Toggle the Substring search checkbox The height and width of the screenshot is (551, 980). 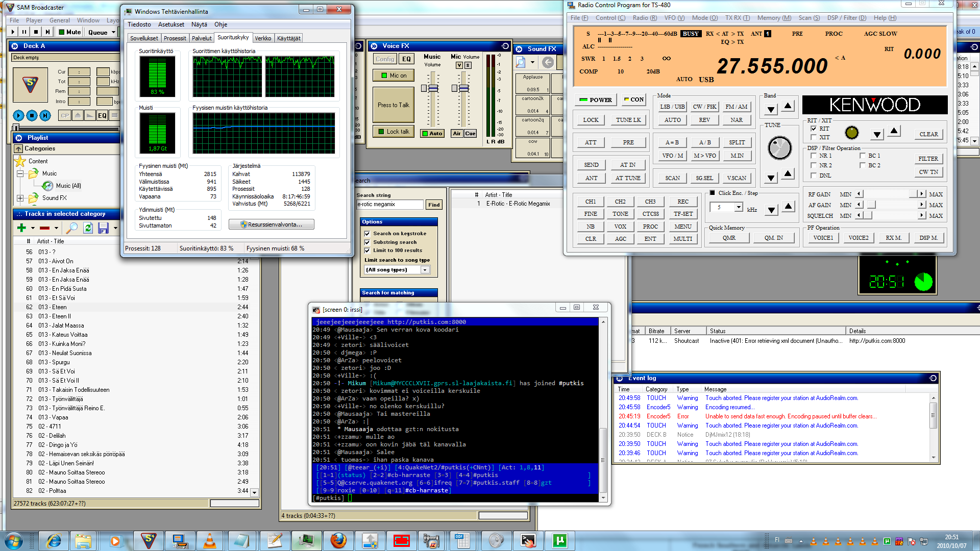tap(367, 242)
